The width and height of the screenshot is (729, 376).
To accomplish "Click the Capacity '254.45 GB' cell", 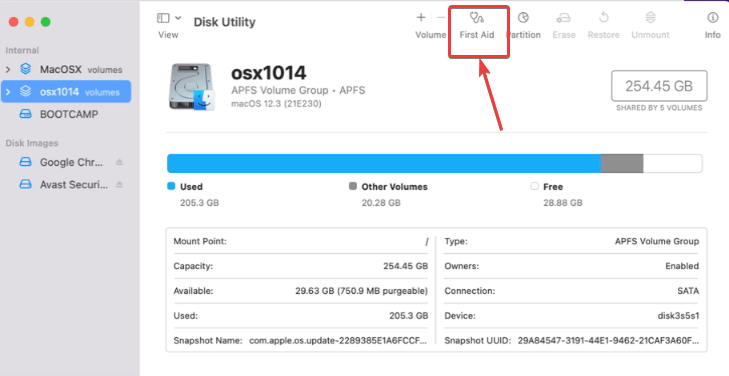I will (405, 266).
